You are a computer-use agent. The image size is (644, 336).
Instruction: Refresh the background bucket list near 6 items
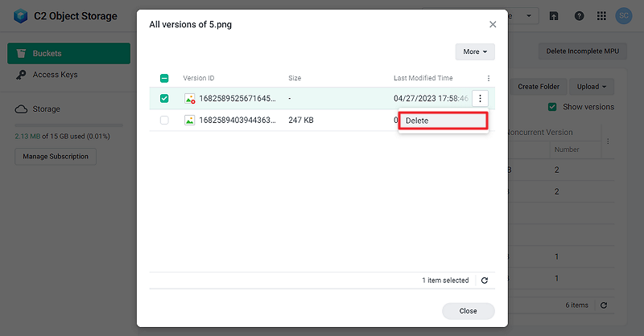tap(604, 305)
